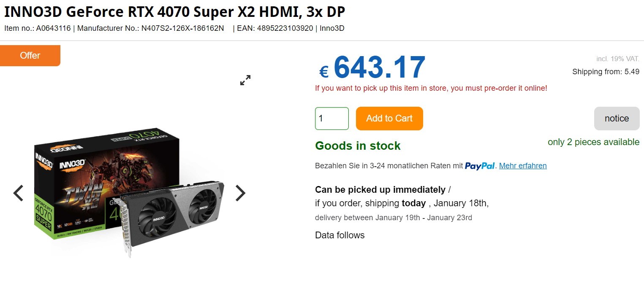Show next product image with right chevron
The height and width of the screenshot is (294, 644).
[240, 193]
